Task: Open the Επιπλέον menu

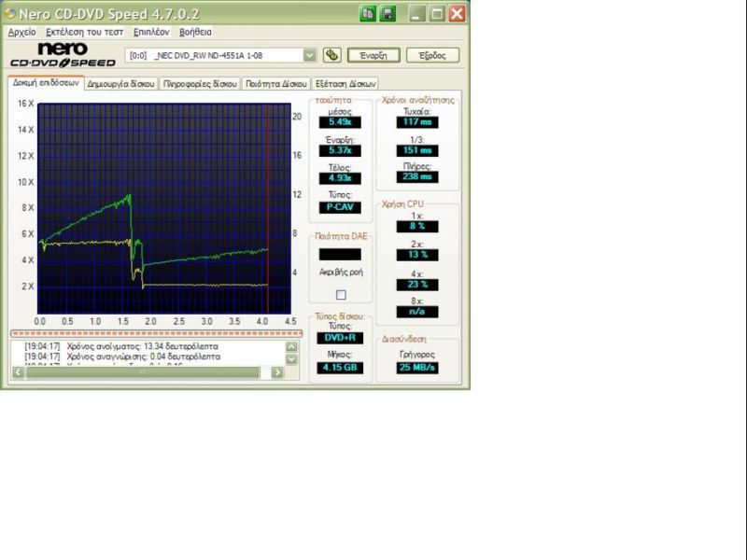Action: [151, 32]
